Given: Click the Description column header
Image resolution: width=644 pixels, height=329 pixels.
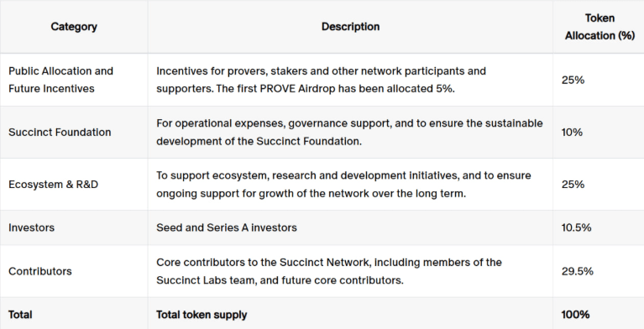Looking at the screenshot, I should (x=350, y=27).
